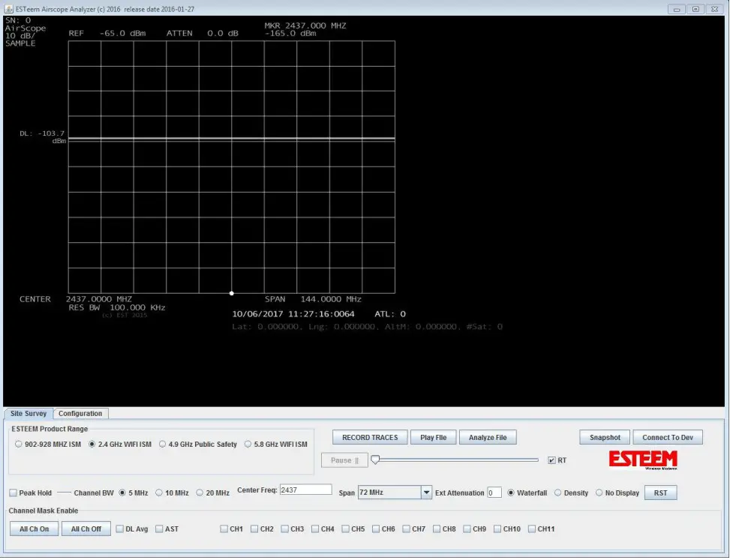Screen dimensions: 730x560
Task: Enable Peak Hold
Action: [12, 493]
